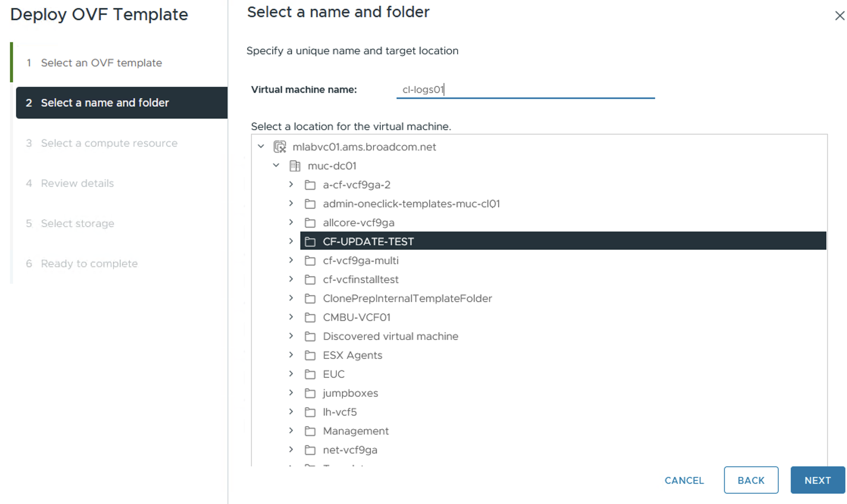Expand the CMBU-VCF01 folder
The image size is (847, 504).
point(291,317)
